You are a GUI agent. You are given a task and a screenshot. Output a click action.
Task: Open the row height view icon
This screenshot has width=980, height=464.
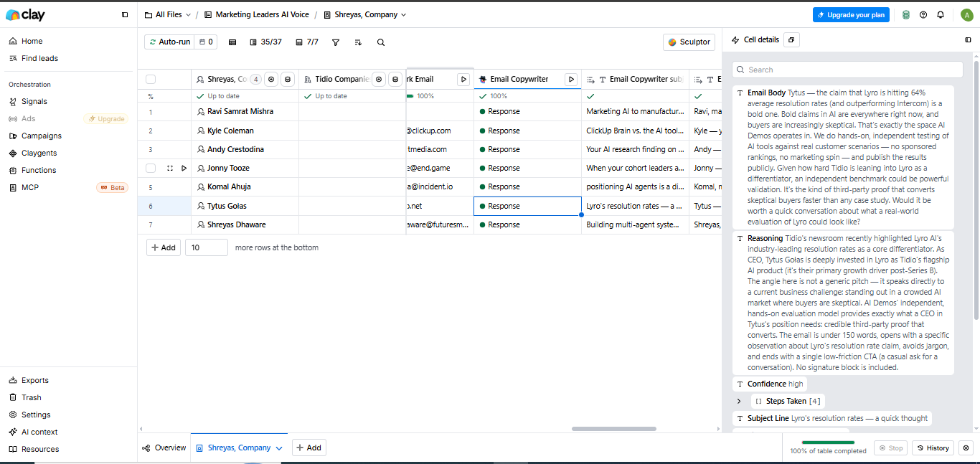point(232,42)
